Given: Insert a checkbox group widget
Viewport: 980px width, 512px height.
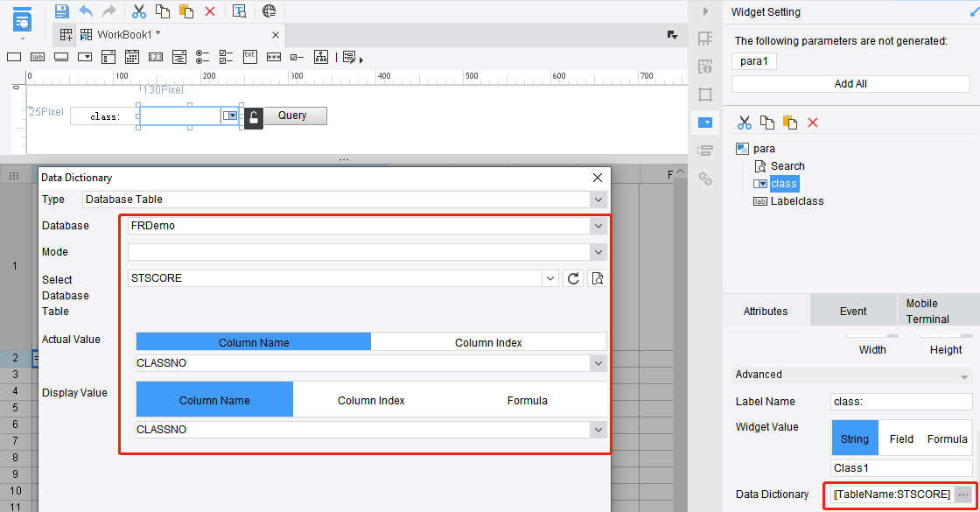Looking at the screenshot, I should (x=227, y=57).
